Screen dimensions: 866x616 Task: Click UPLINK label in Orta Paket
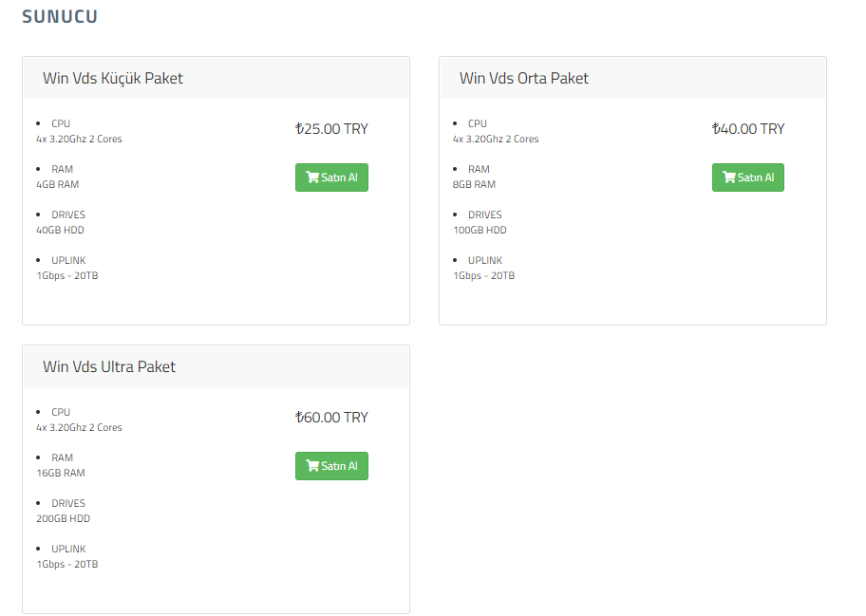point(485,260)
